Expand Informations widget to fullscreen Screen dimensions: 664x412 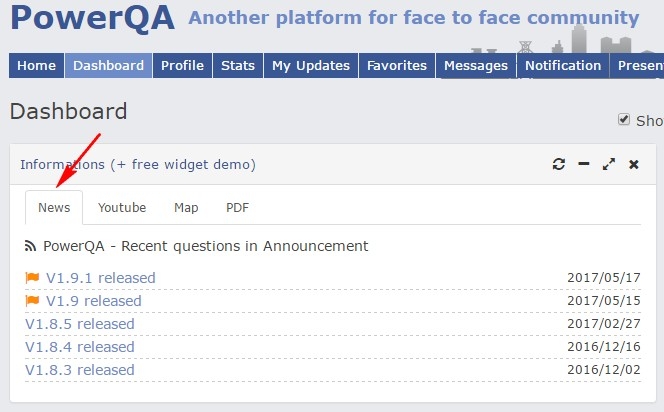[x=608, y=164]
